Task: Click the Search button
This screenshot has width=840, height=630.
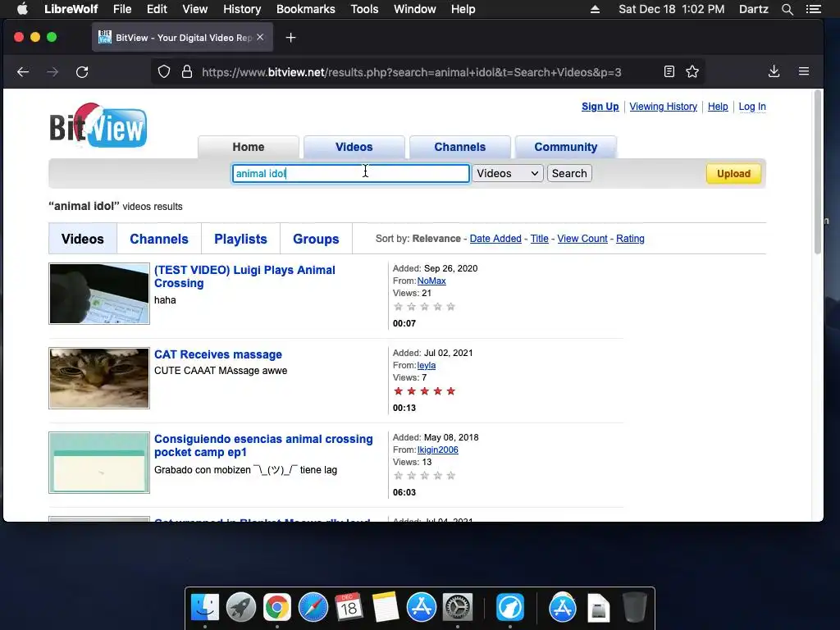Action: 569,174
